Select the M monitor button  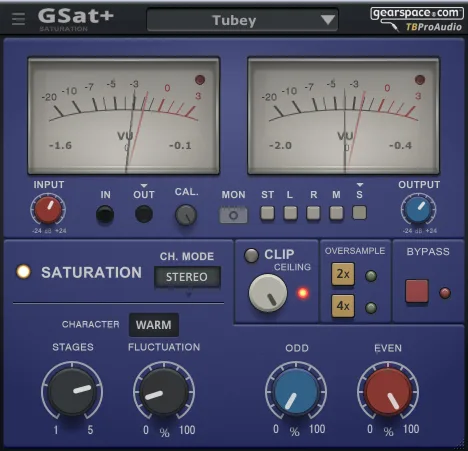click(336, 213)
